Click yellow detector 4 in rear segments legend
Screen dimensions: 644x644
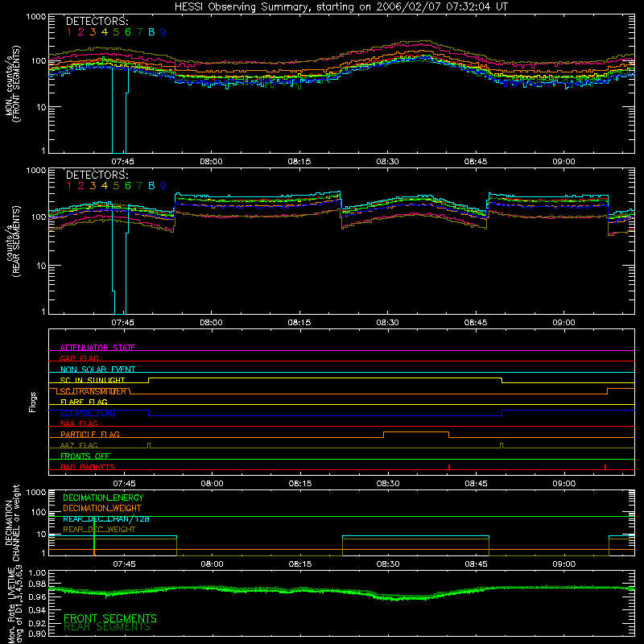coord(105,186)
